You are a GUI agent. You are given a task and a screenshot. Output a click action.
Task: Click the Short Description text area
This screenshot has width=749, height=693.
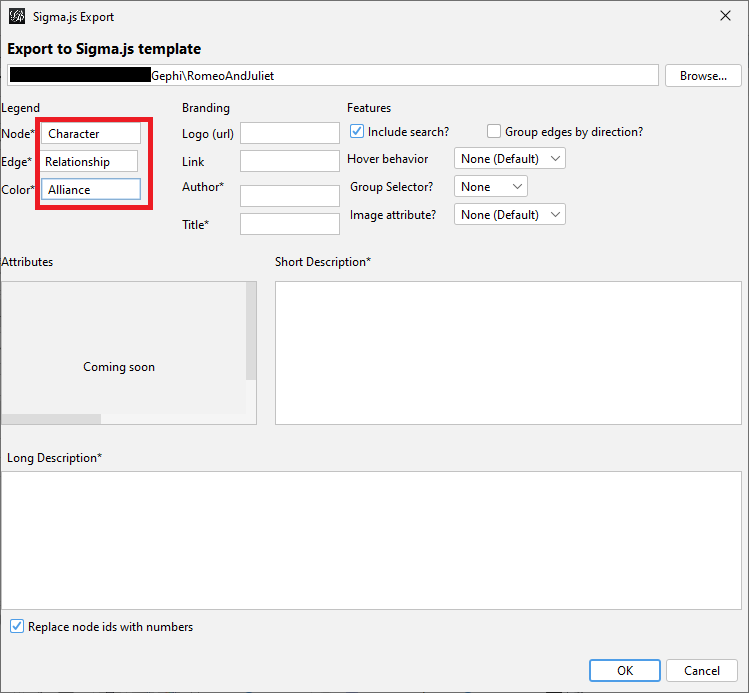(x=508, y=353)
